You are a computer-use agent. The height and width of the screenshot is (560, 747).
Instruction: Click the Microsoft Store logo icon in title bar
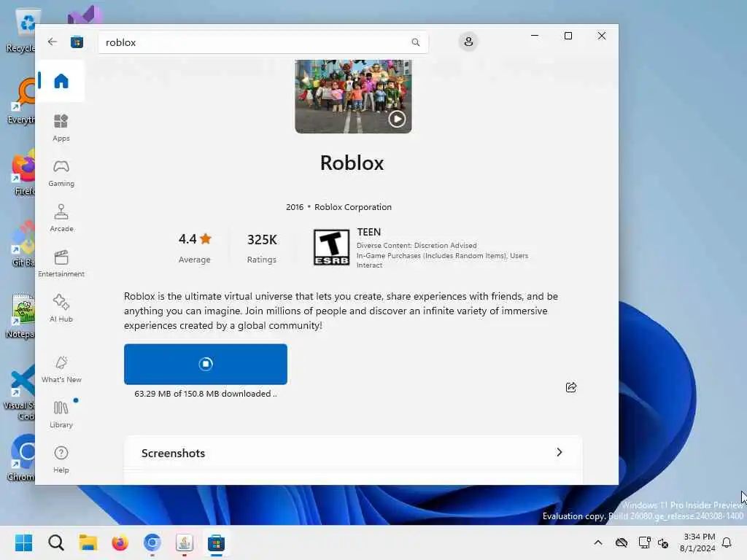(x=77, y=42)
